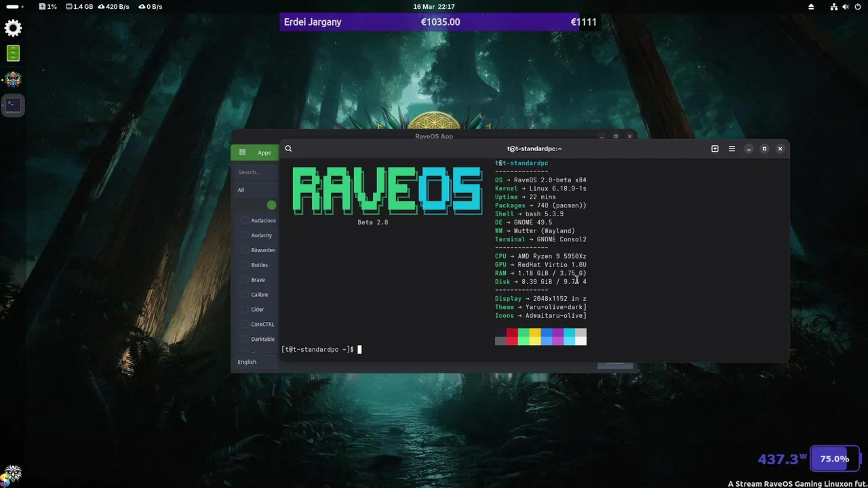Launch the green file manager in dock
868x488 pixels.
[13, 53]
